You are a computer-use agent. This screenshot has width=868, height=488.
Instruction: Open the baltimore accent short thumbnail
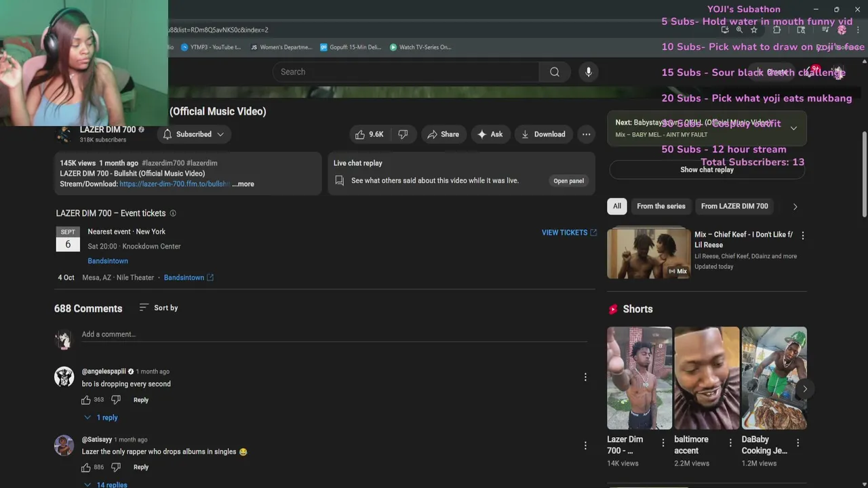[x=707, y=378]
